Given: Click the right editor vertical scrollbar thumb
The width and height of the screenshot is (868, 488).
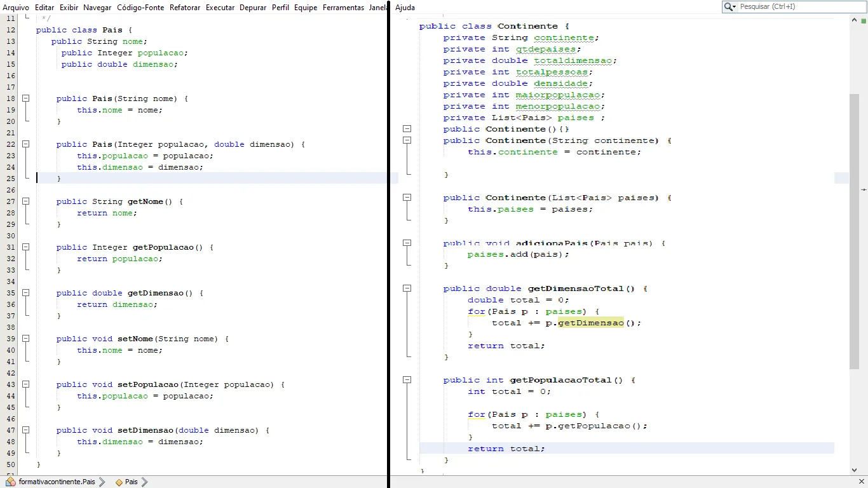Looking at the screenshot, I should [855, 231].
